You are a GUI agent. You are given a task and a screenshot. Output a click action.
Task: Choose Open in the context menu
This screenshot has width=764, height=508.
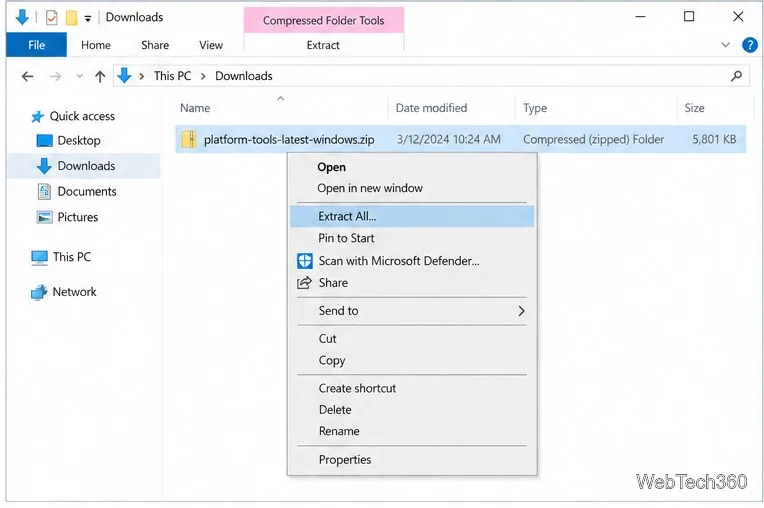[412, 167]
